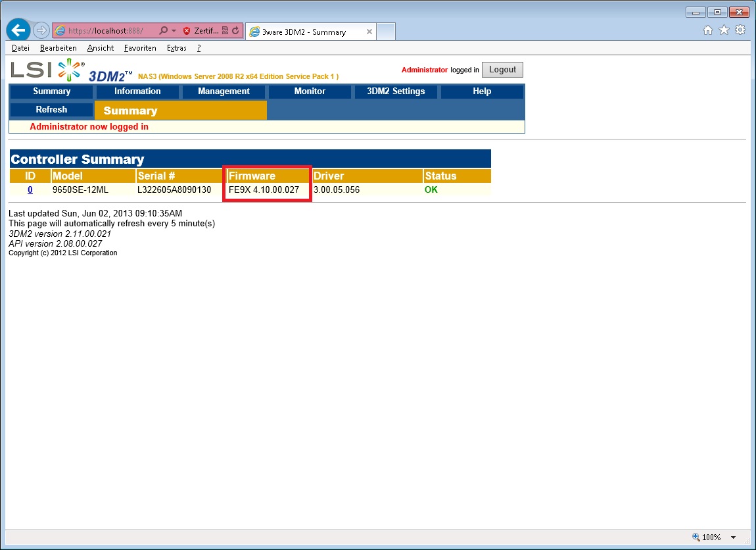The image size is (756, 550).
Task: Expand the zoom level dropdown arrow
Action: [734, 537]
